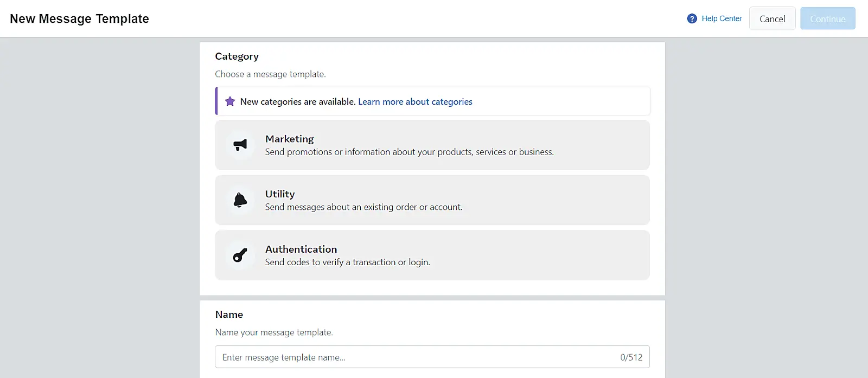
Task: Click the blue question mark help icon
Action: click(692, 18)
